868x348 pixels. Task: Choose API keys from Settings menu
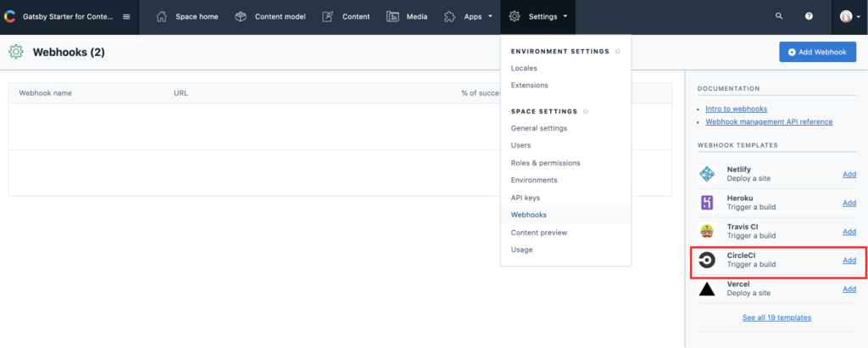525,198
